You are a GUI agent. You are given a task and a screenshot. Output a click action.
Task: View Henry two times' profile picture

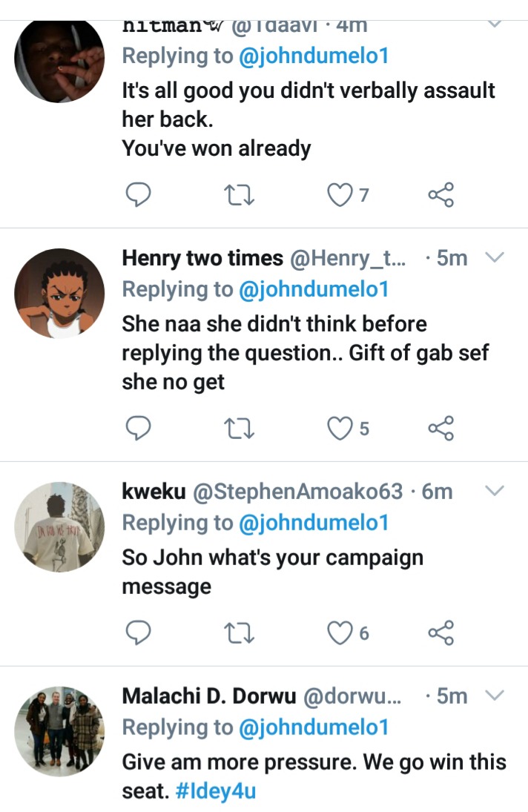click(59, 293)
